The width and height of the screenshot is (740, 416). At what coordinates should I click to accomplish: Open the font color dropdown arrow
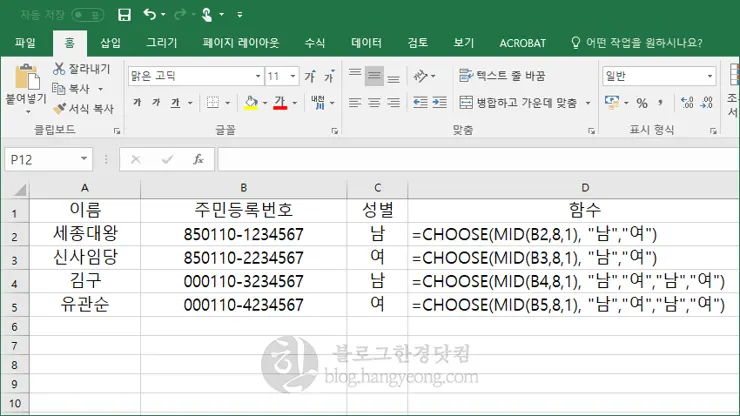294,103
